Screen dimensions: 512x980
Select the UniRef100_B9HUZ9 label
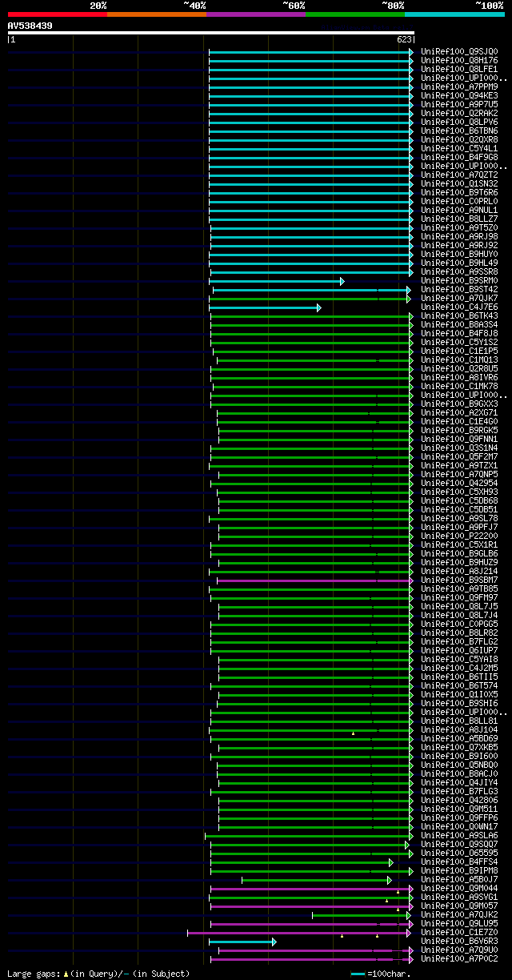pos(459,563)
